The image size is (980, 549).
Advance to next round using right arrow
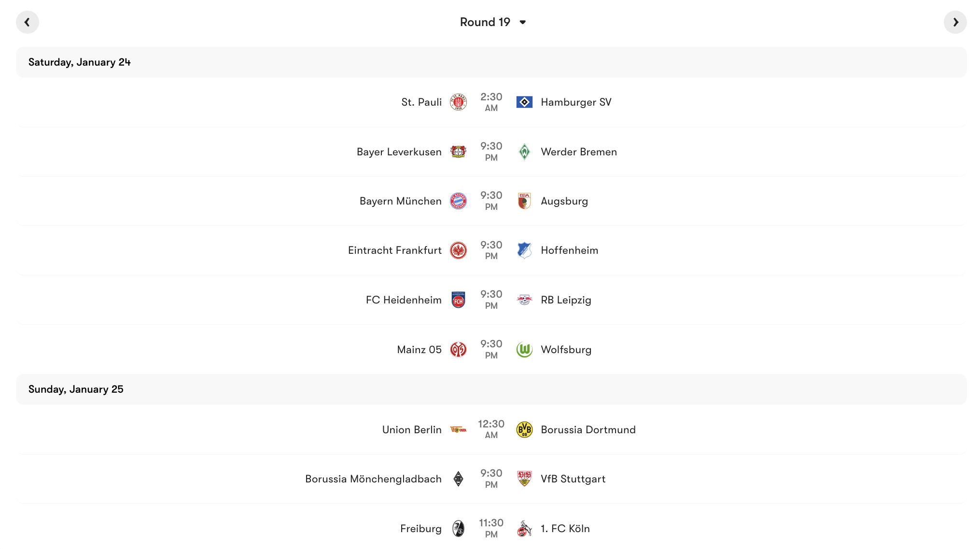coord(955,22)
